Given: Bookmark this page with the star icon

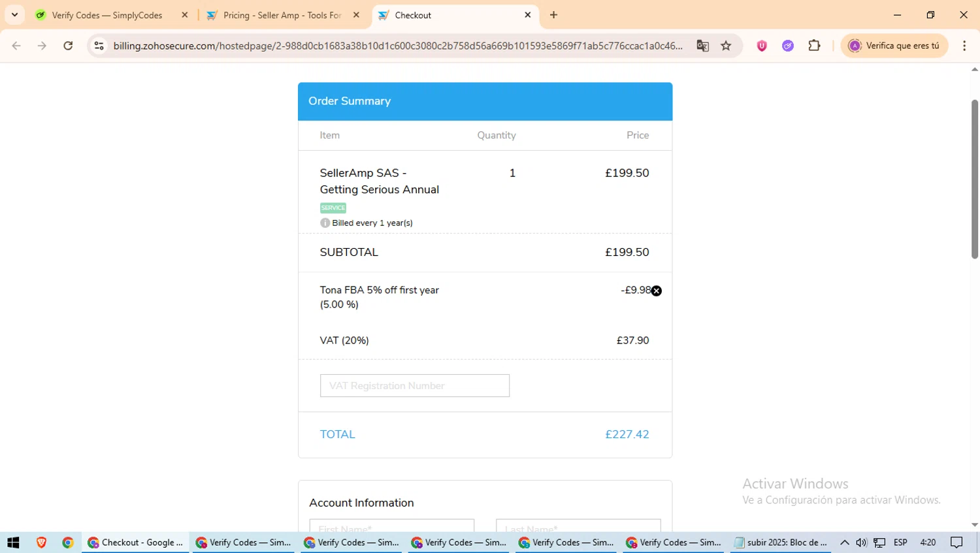Looking at the screenshot, I should pyautogui.click(x=726, y=46).
